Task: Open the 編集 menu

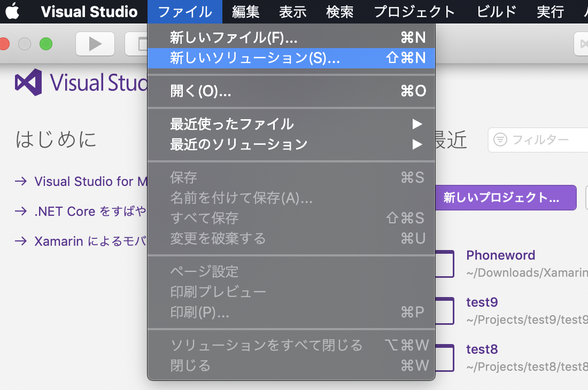Action: [245, 11]
